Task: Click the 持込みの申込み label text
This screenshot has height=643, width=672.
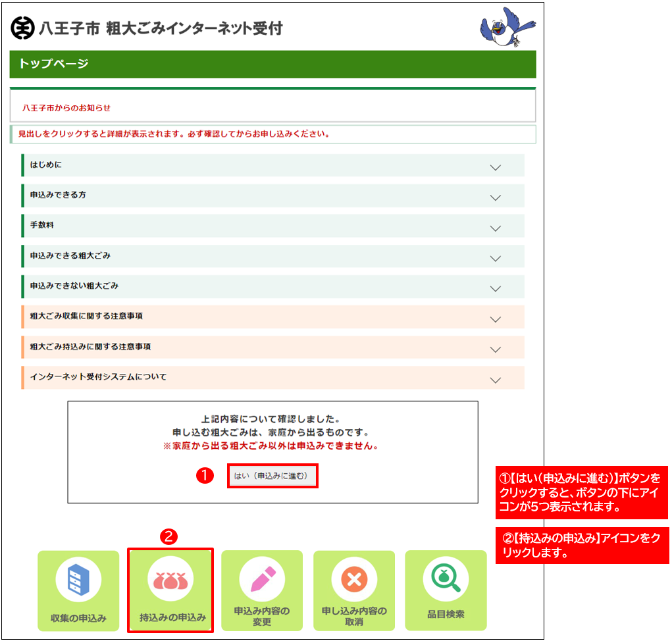Action: (172, 618)
